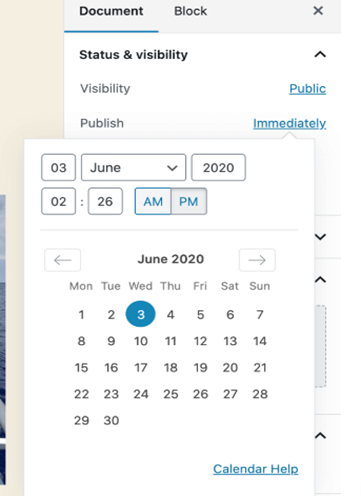This screenshot has height=496, width=361.
Task: Select the PM time option
Action: (189, 201)
